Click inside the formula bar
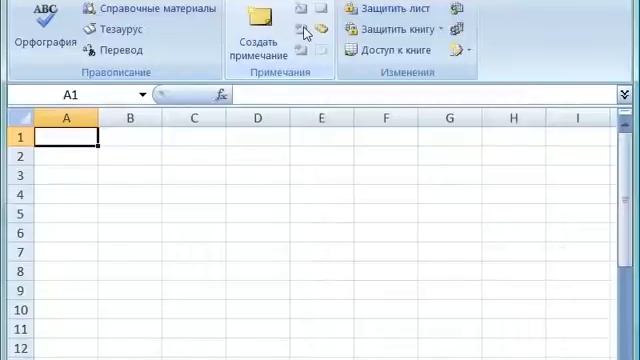640x360 pixels. 424,95
